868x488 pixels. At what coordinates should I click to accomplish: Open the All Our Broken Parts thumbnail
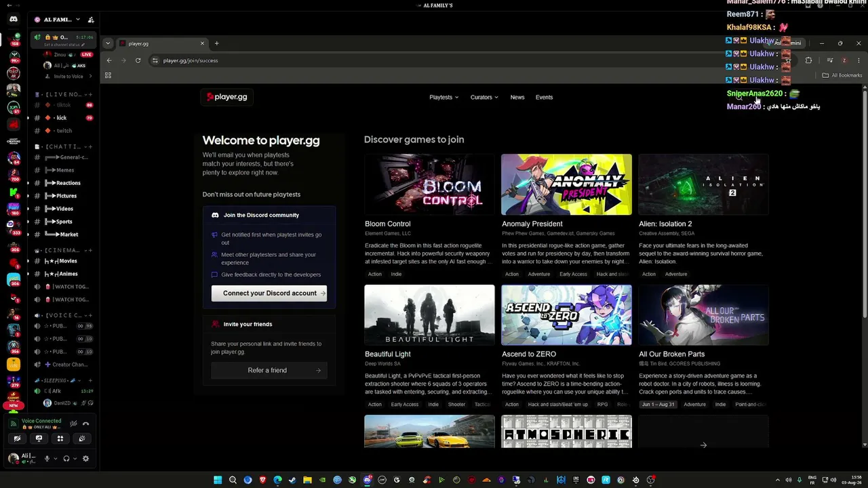click(x=703, y=315)
